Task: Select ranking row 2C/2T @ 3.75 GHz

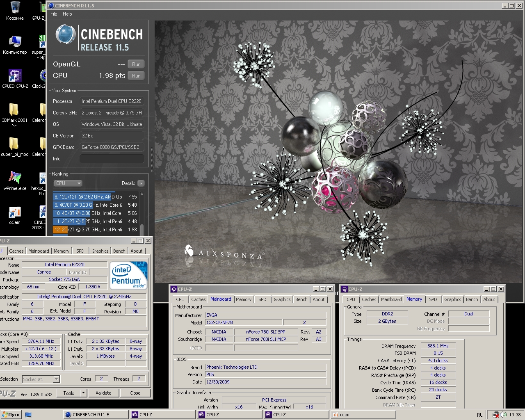Action: [x=96, y=230]
